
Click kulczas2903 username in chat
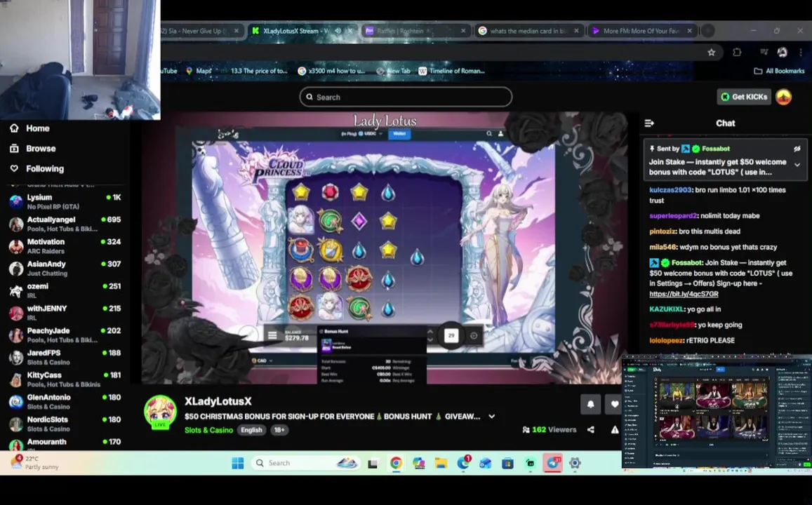(x=670, y=190)
